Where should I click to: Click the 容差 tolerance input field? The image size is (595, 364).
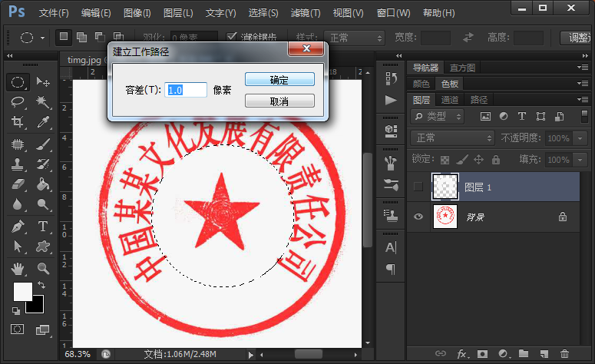[x=186, y=90]
